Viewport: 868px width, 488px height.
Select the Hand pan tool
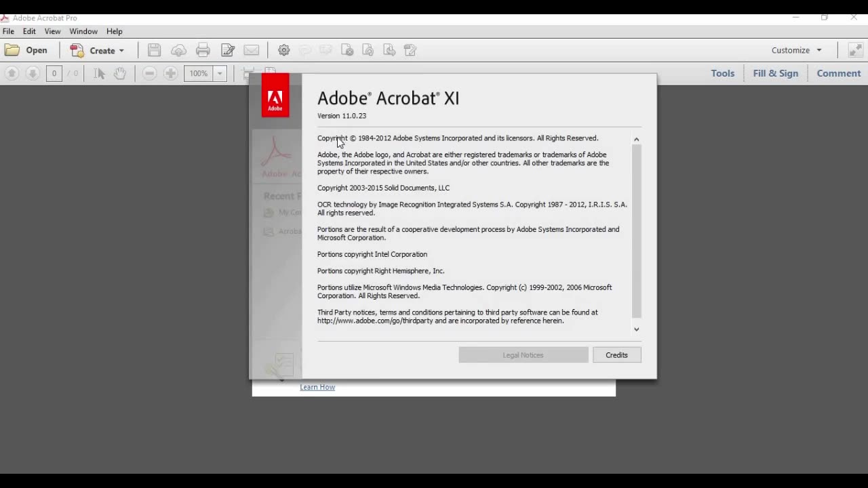[119, 73]
